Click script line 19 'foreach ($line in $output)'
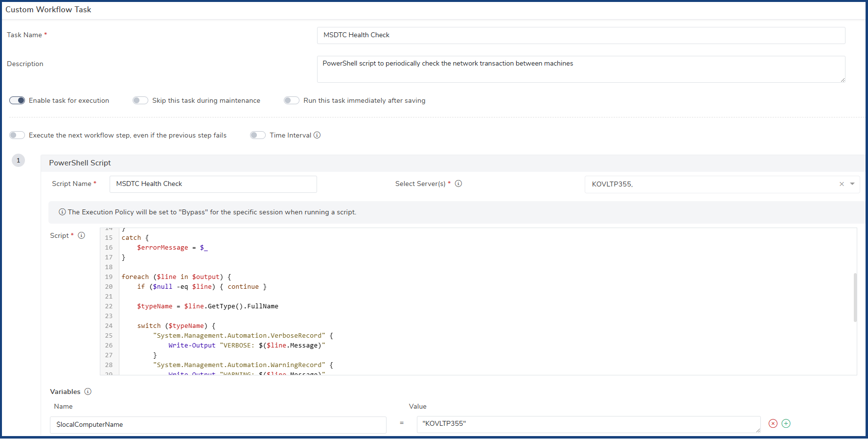The image size is (868, 439). (176, 277)
